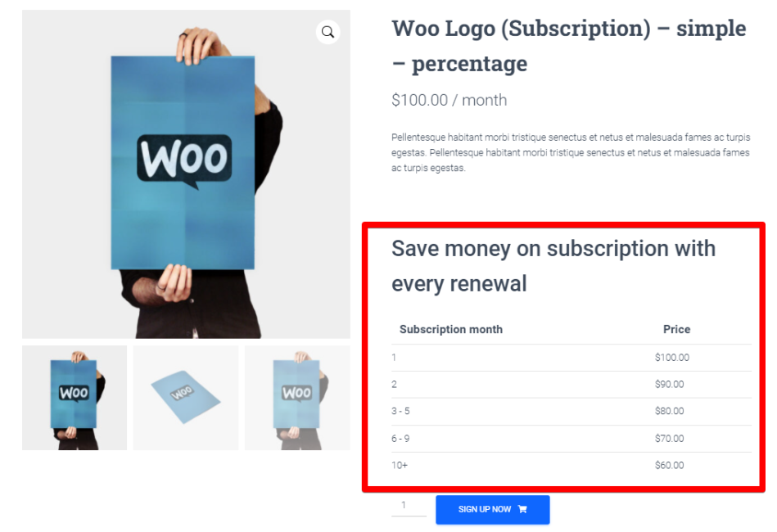This screenshot has width=777, height=532.
Task: Select the tilted flat poster thumbnail
Action: click(x=186, y=398)
